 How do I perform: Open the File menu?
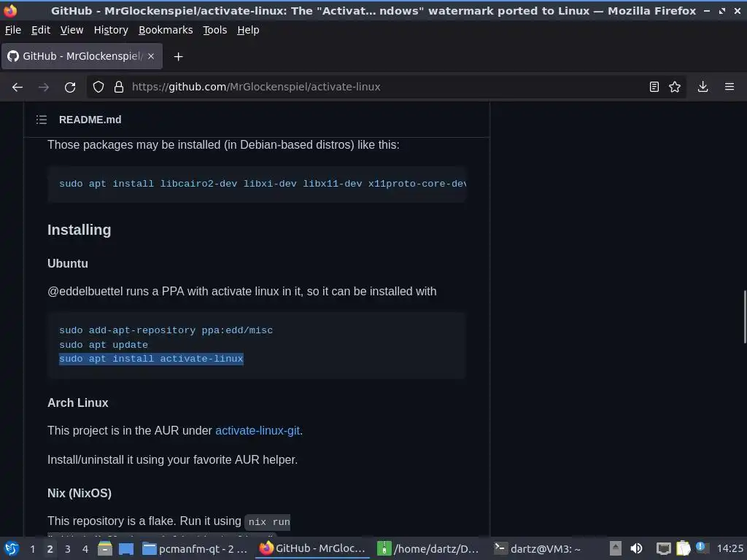point(13,30)
